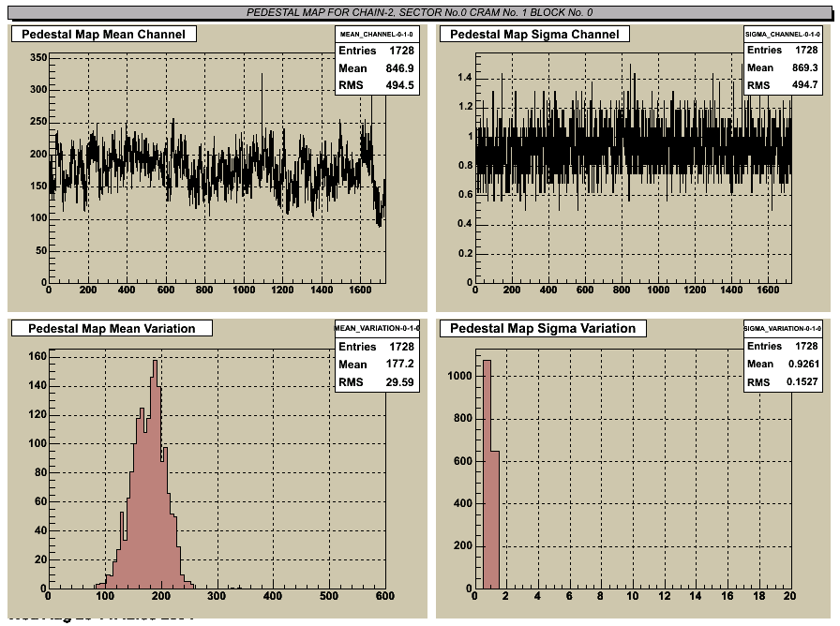Click Entries 1728 in the SIGMA_VARIATION stats box
The height and width of the screenshot is (626, 840).
click(x=783, y=346)
